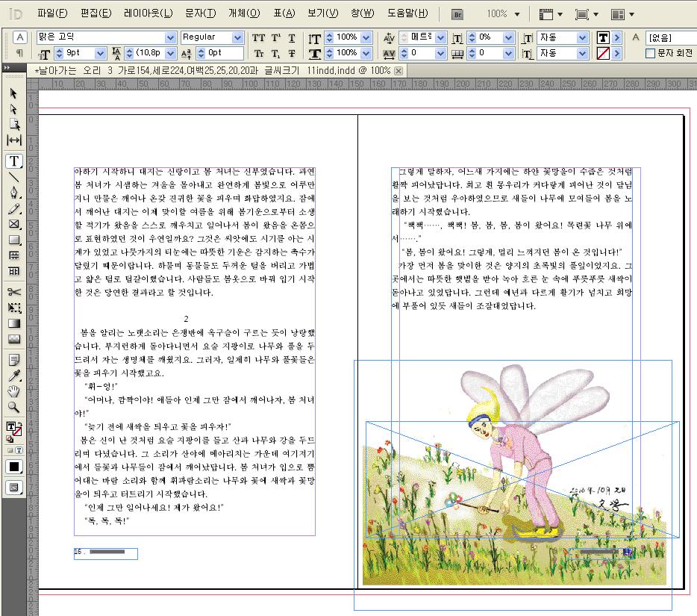697x616 pixels.
Task: Switch to paragraph formatting controls (¶)
Action: pyautogui.click(x=20, y=53)
